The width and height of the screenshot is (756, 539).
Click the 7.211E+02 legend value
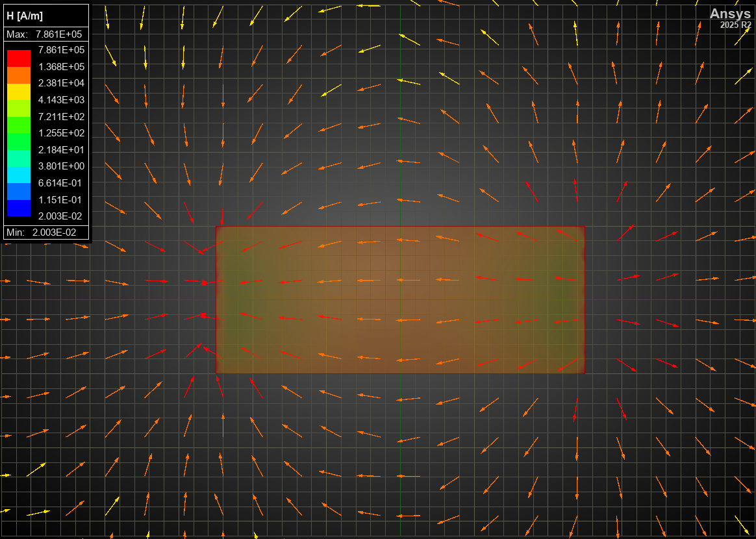coord(61,116)
